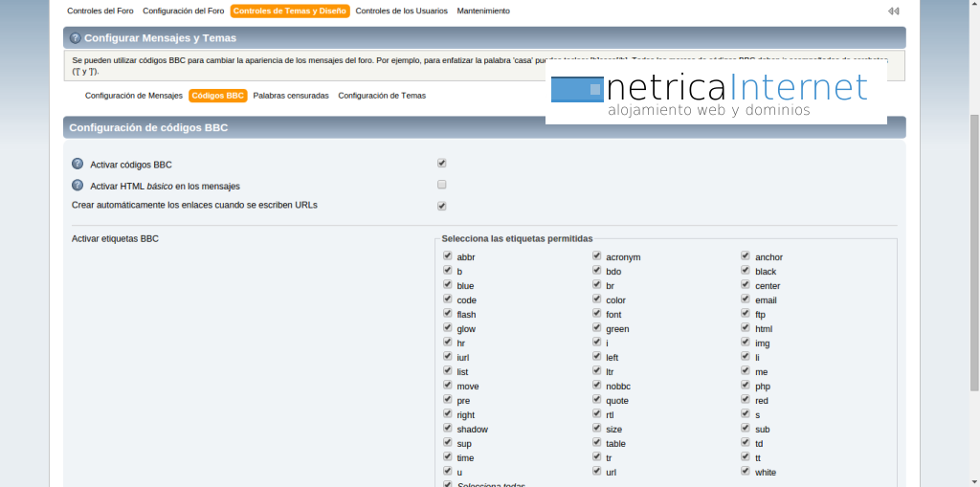Screen dimensions: 980x487
Task: Uncheck automatic URL link creation checkbox
Action: tap(442, 206)
